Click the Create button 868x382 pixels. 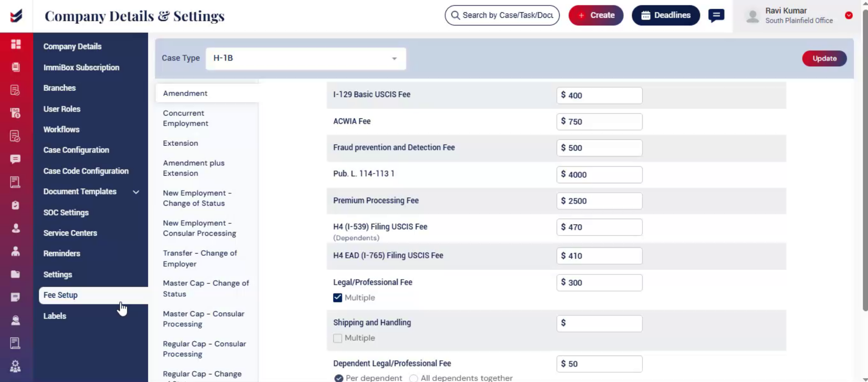coord(596,15)
